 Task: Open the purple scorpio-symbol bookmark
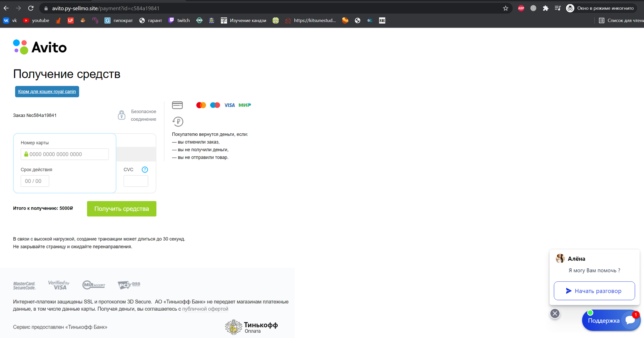tap(95, 20)
